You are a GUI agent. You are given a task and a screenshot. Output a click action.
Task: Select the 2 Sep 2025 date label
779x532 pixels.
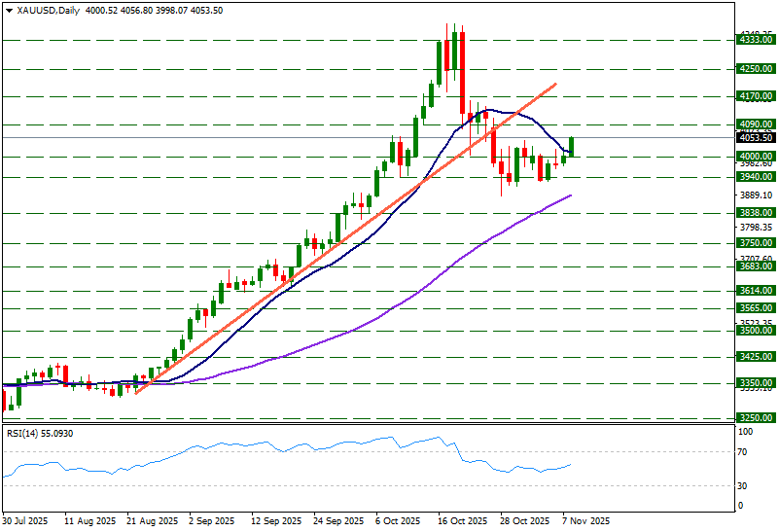click(205, 521)
